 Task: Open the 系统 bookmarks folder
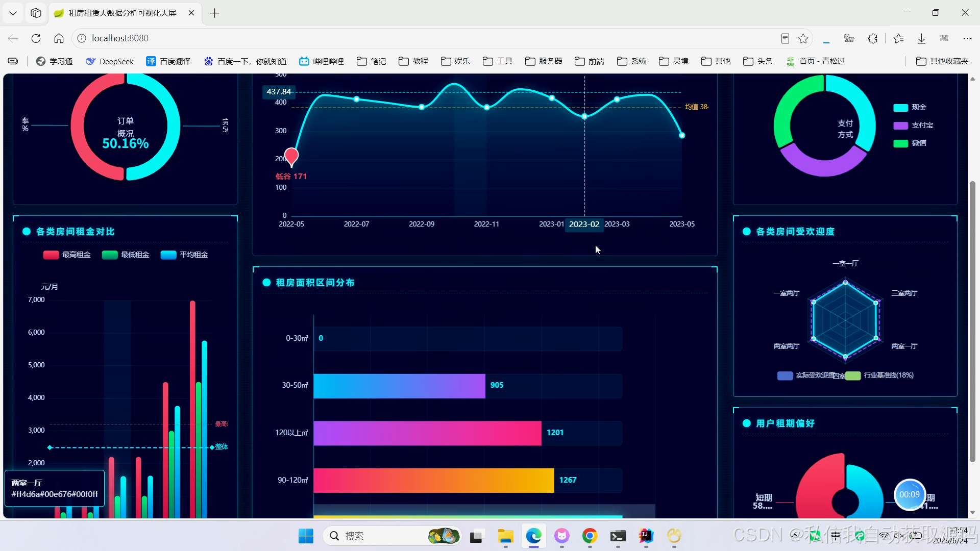(632, 61)
